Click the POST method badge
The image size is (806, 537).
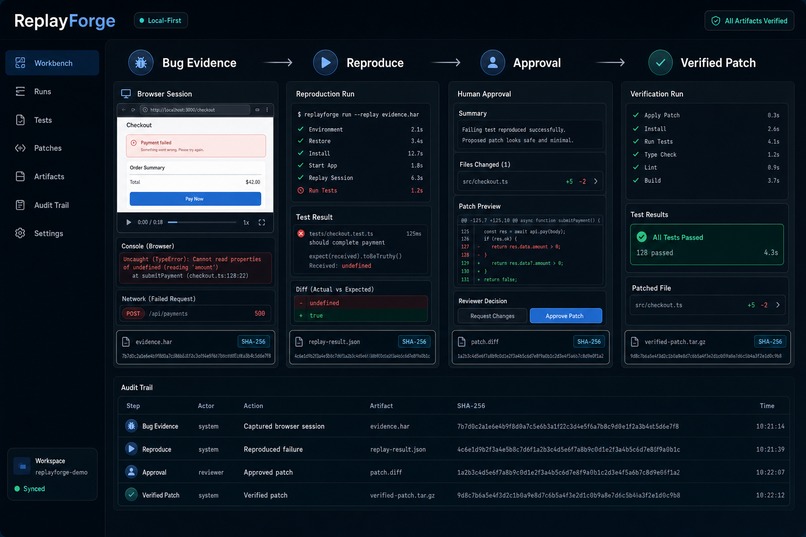coord(133,313)
